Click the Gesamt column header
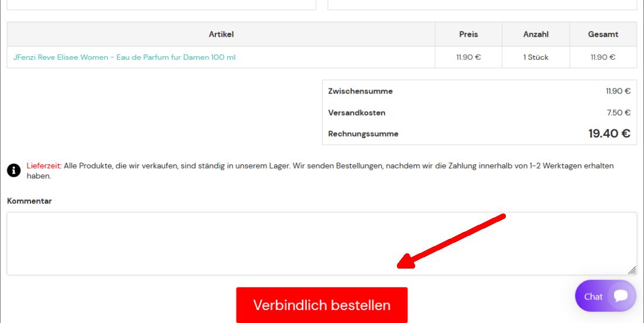Viewport: 644px width, 323px height. tap(603, 34)
